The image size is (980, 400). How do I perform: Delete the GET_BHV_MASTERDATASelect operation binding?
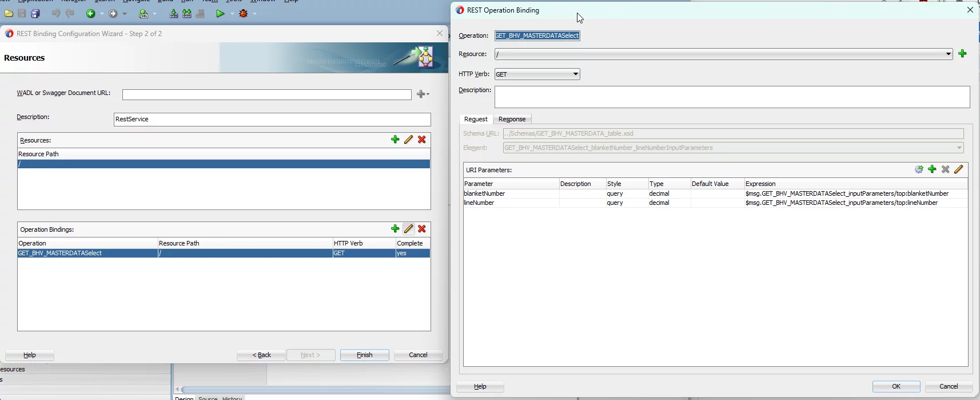(422, 229)
